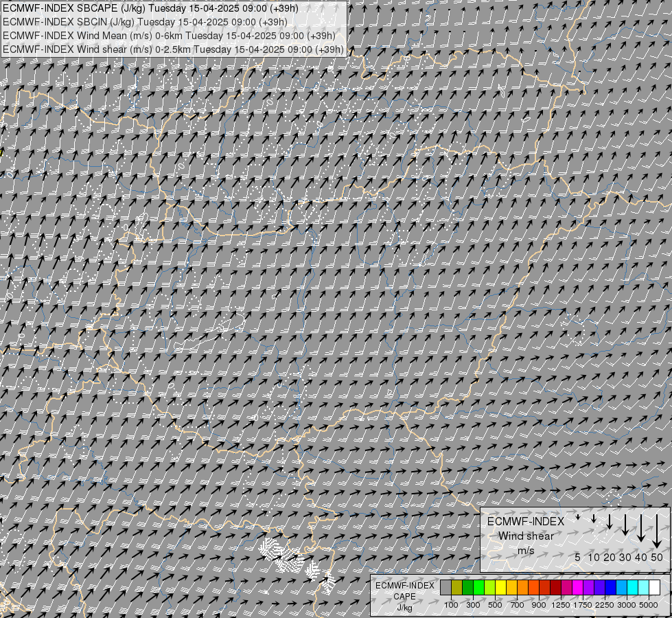Viewport: 672px width, 618px height.
Task: Click the 500 label under CAPE scale
Action: pyautogui.click(x=495, y=605)
